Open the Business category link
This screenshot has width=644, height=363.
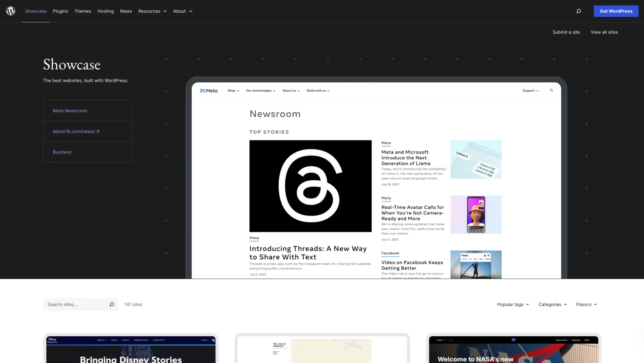[62, 152]
